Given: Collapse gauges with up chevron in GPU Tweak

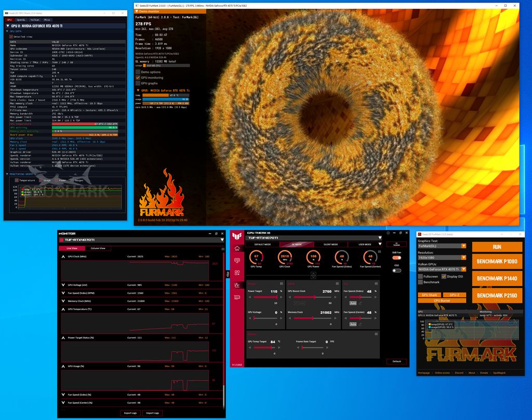Looking at the screenshot, I should pos(313,273).
